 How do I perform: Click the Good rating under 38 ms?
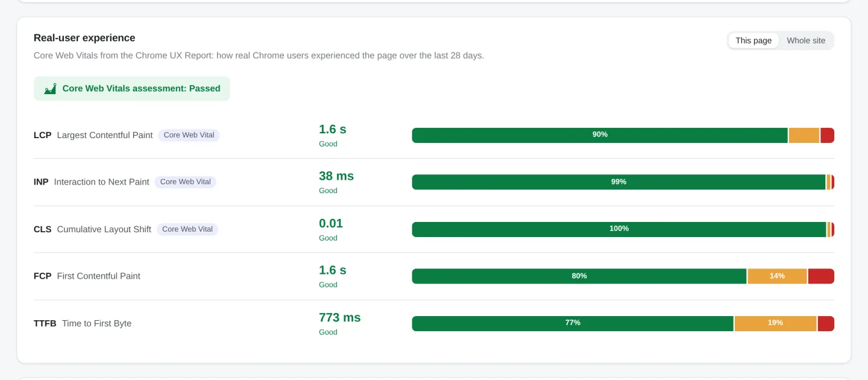coord(328,191)
